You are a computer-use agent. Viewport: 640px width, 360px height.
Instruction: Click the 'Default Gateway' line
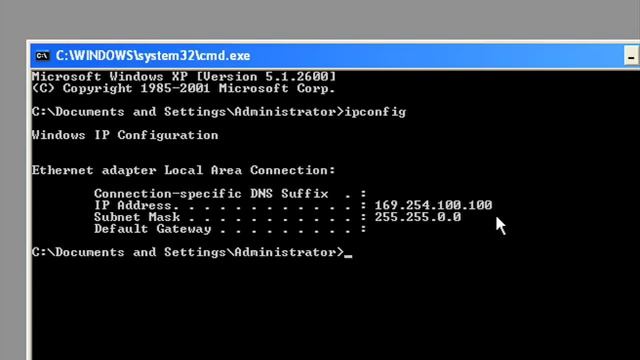(x=230, y=229)
